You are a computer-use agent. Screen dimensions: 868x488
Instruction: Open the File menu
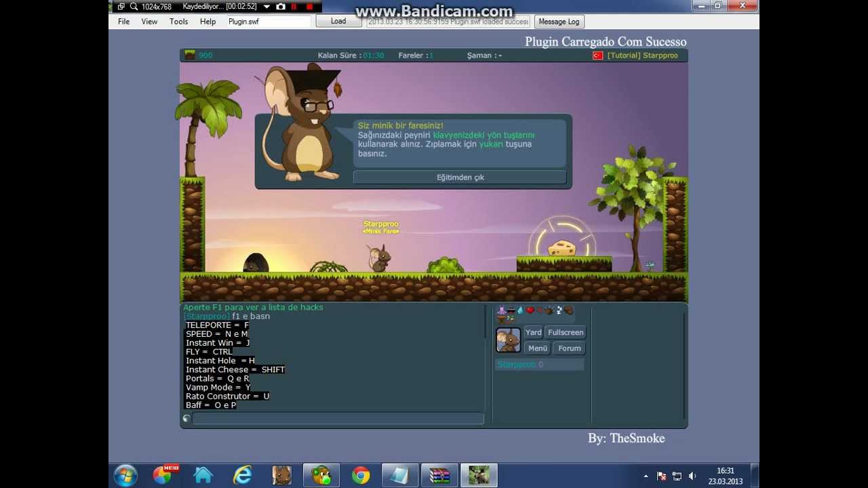(123, 22)
